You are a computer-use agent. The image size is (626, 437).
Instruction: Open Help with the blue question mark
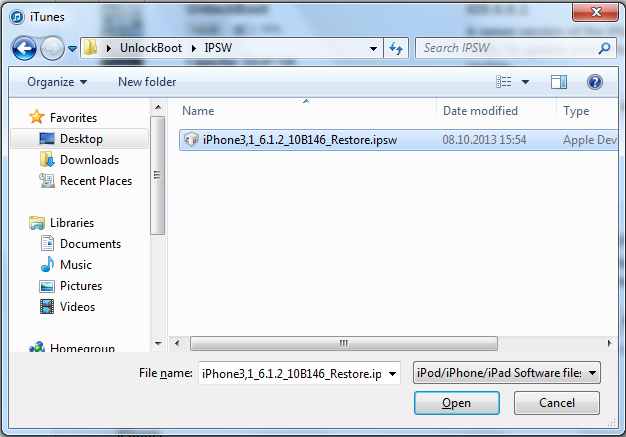(594, 82)
